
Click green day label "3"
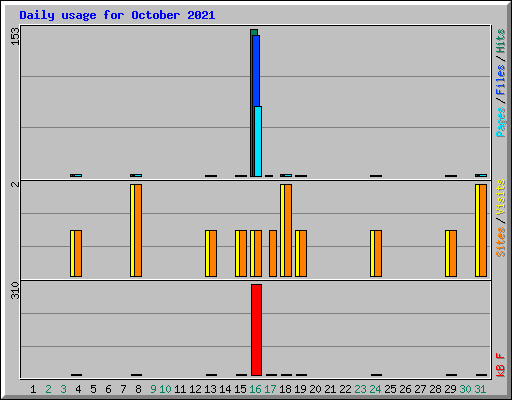[63, 389]
